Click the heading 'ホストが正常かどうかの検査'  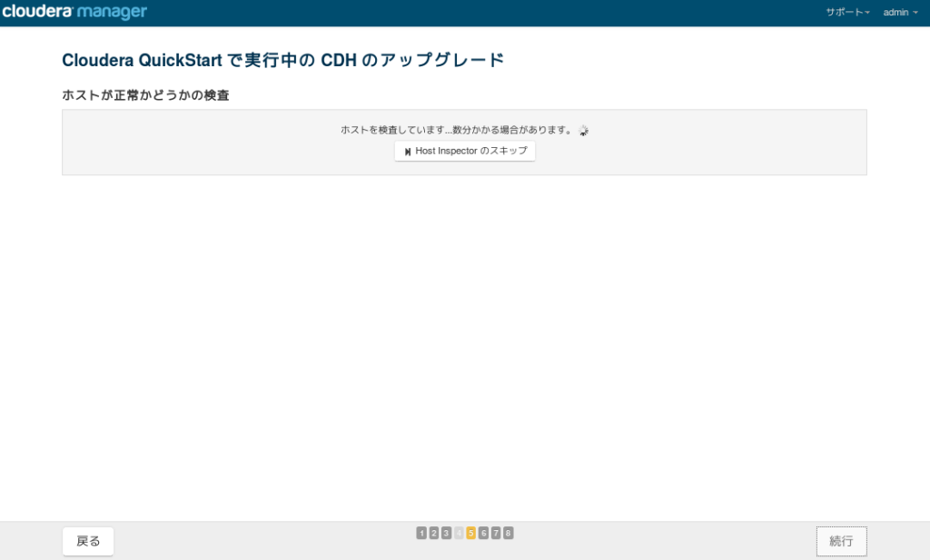pyautogui.click(x=146, y=95)
